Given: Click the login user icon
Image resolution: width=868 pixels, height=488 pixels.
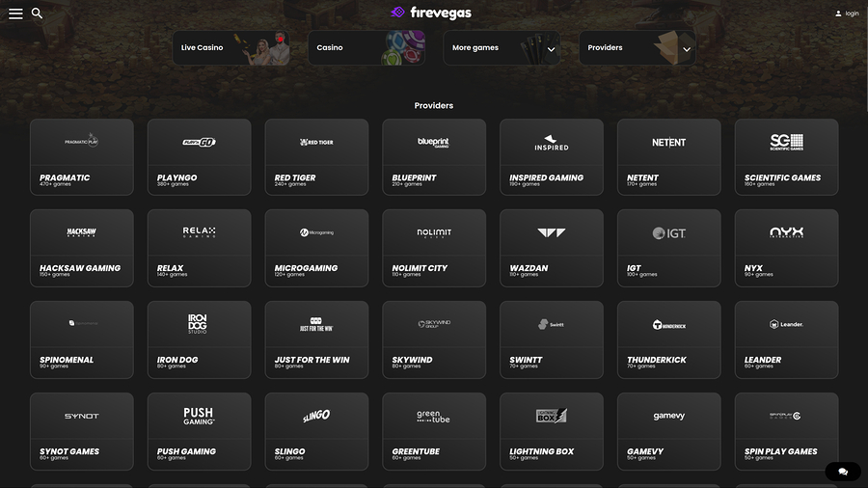Looking at the screenshot, I should coord(838,14).
